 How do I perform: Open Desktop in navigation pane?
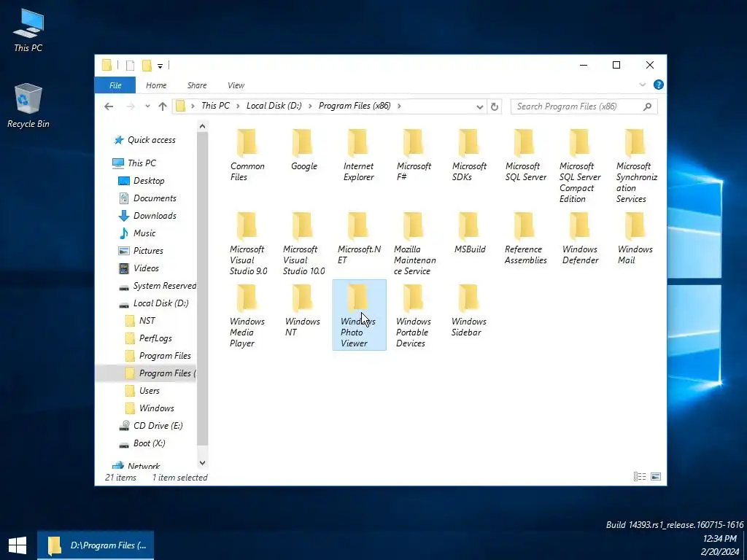(x=142, y=181)
